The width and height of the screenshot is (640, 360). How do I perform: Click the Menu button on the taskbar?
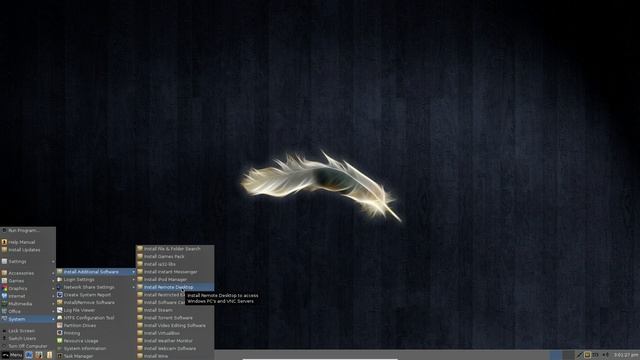click(x=12, y=355)
